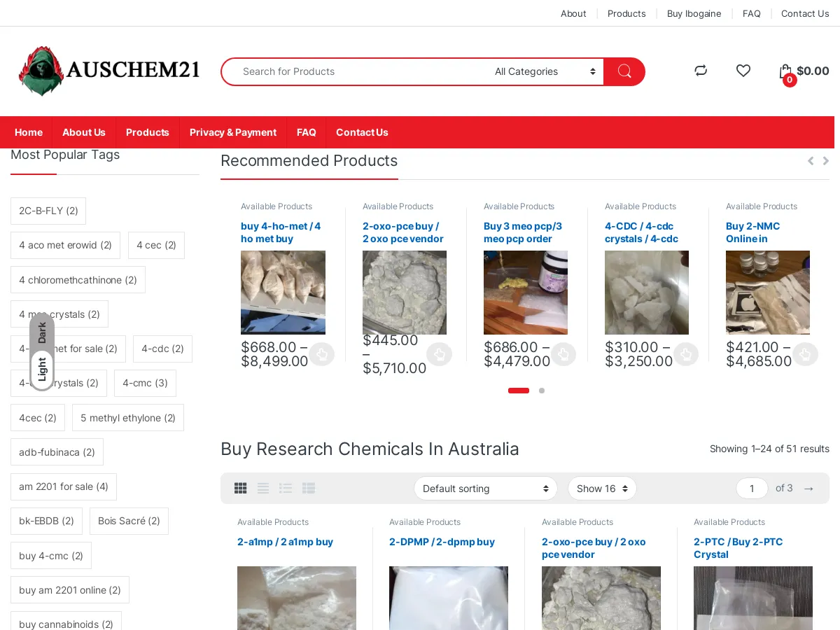Switch to grid view layout
Viewport: 840px width, 630px height.
[x=241, y=489]
